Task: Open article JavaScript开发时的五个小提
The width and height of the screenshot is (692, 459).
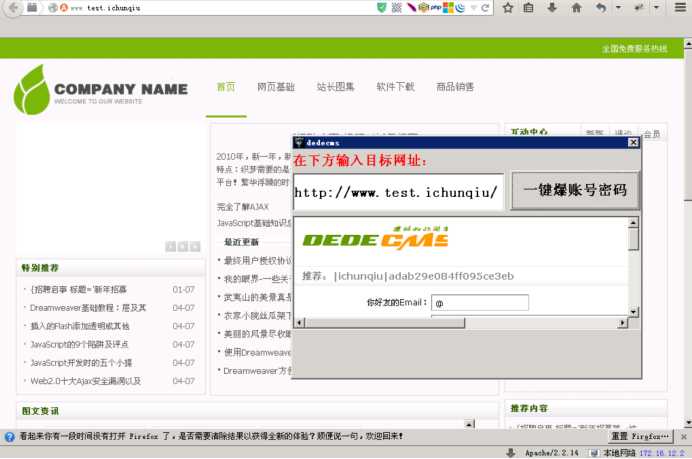Action: click(x=81, y=363)
